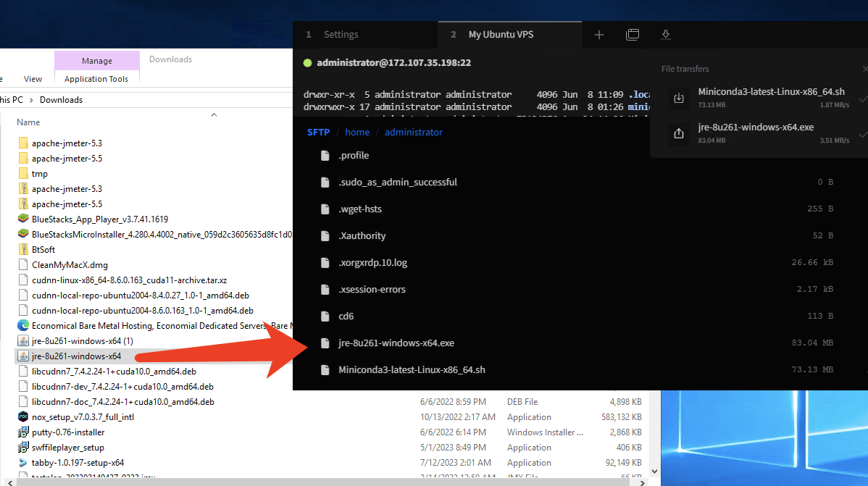The width and height of the screenshot is (868, 486).
Task: Click the 10/13/2022 2:17 AM date cell
Action: click(457, 416)
